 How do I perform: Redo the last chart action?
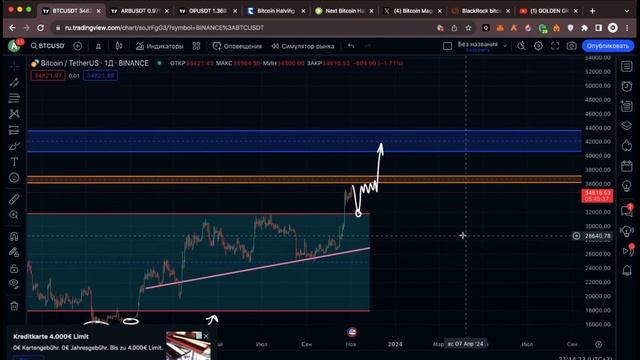click(x=367, y=46)
